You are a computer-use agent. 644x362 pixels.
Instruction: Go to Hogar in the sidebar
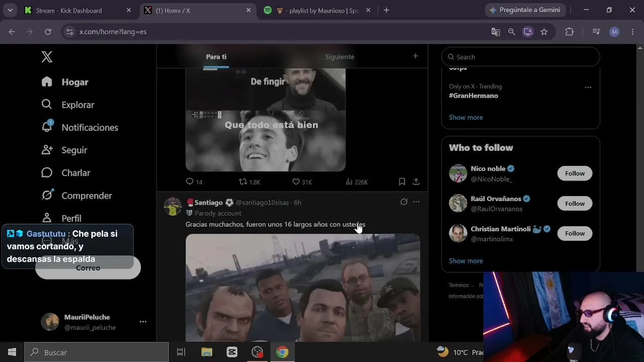coord(65,82)
